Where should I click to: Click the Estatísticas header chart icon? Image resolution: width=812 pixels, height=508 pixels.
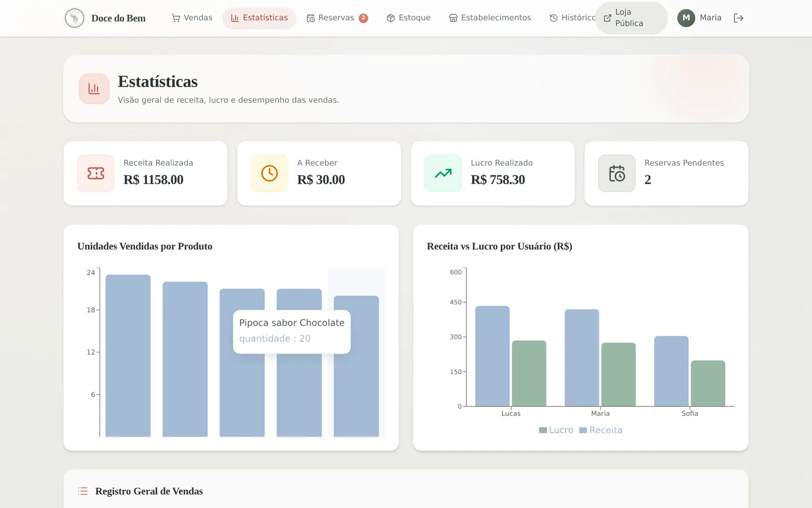94,88
